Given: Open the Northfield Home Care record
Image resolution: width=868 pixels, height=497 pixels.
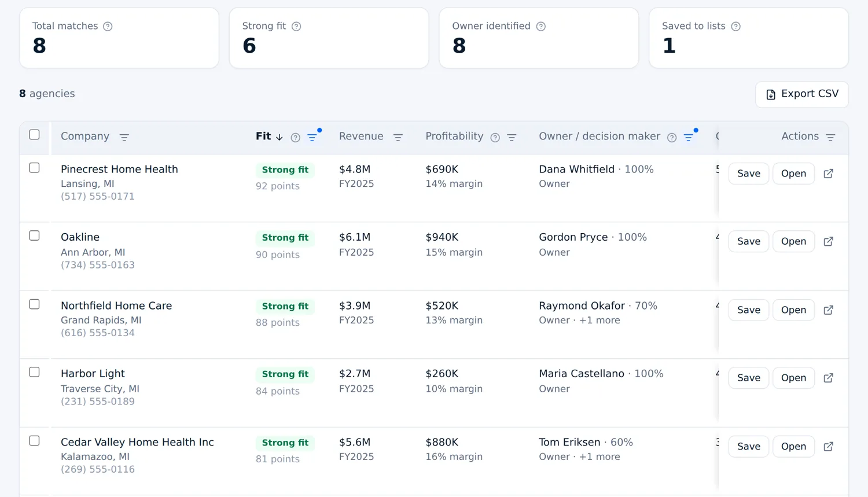Looking at the screenshot, I should click(793, 310).
